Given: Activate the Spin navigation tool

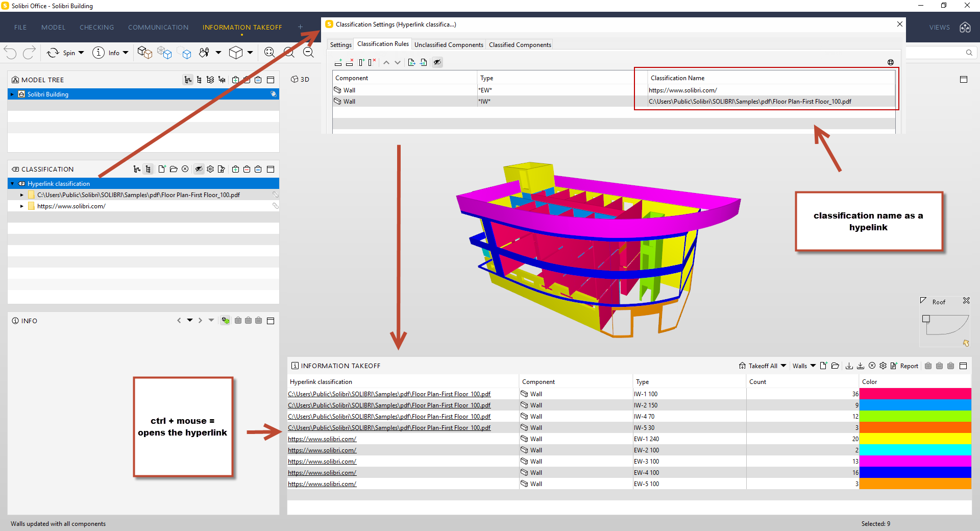Looking at the screenshot, I should [61, 53].
